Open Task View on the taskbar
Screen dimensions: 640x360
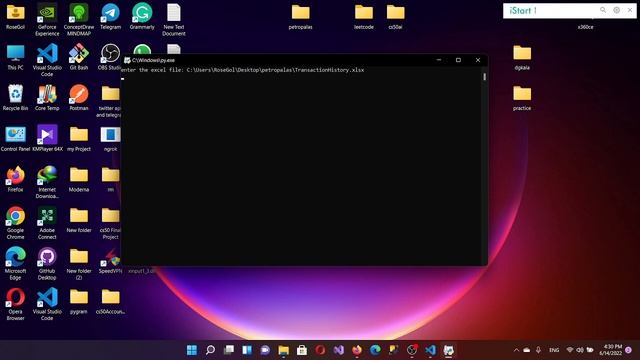coord(229,350)
